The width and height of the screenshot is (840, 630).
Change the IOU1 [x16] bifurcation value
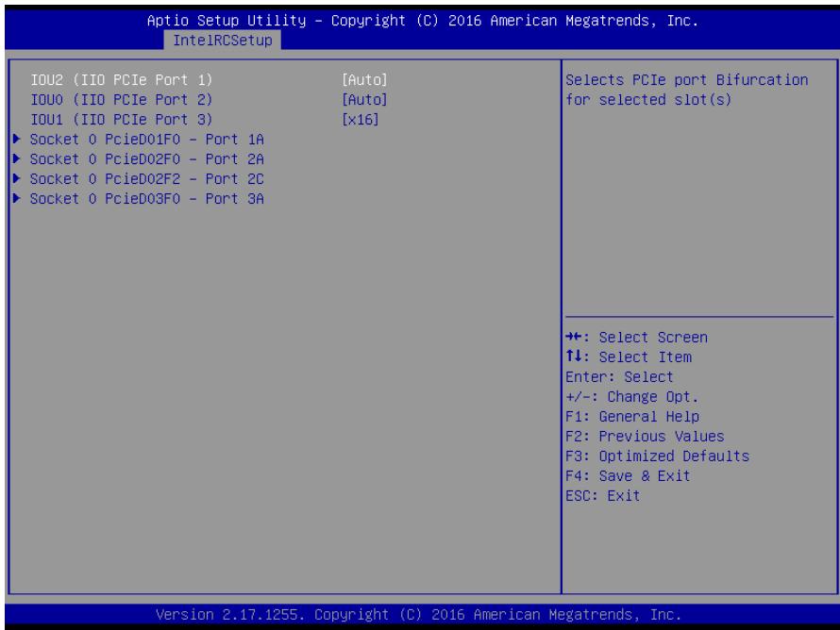360,120
